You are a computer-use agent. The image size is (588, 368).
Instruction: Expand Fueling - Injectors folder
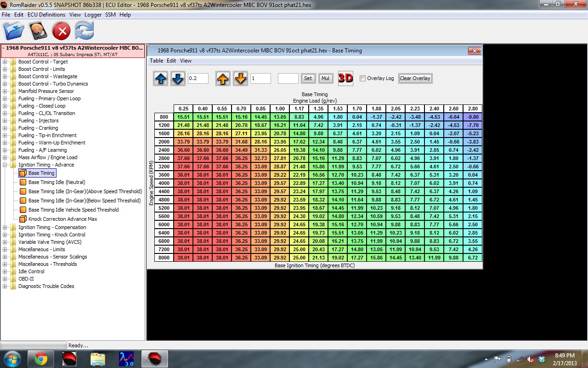(x=5, y=121)
